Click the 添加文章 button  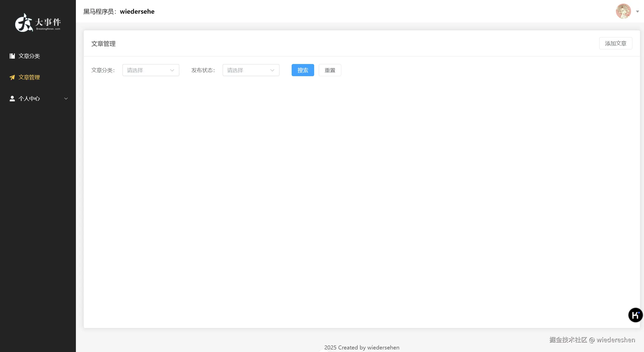(x=615, y=43)
